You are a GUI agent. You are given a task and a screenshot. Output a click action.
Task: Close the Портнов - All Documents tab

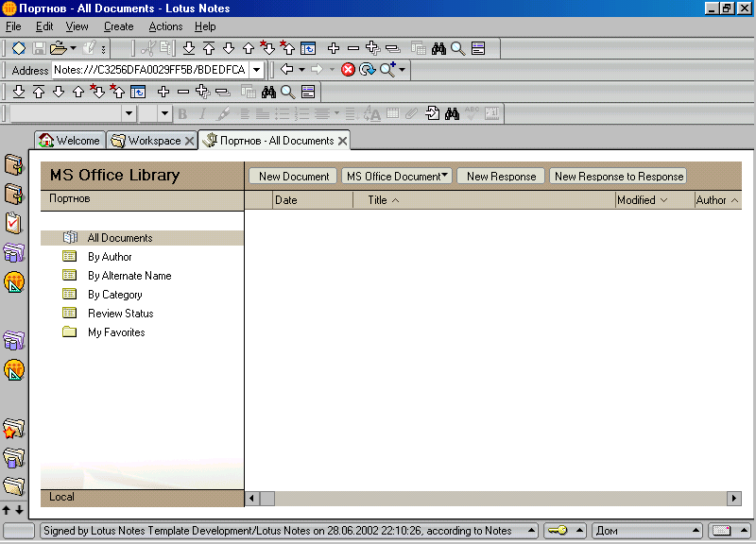(342, 141)
